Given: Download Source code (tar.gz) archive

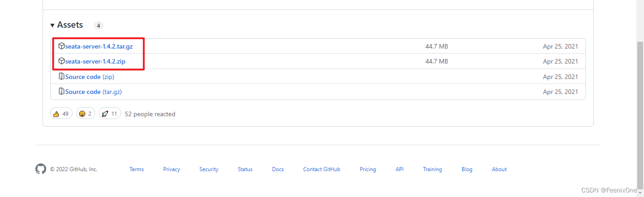Looking at the screenshot, I should 93,92.
